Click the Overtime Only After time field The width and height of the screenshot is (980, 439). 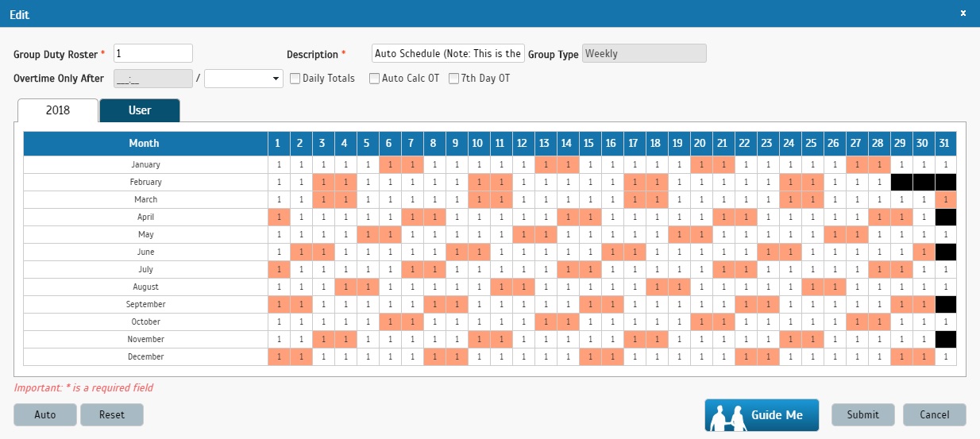pyautogui.click(x=153, y=79)
